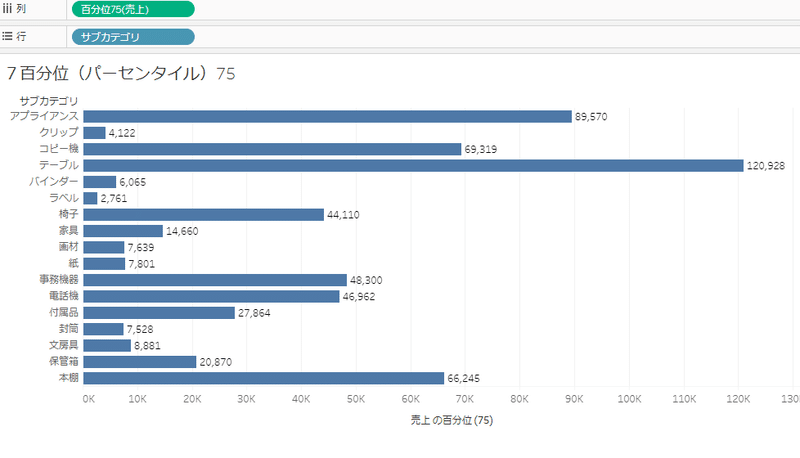Click the テーブル row label

[59, 165]
